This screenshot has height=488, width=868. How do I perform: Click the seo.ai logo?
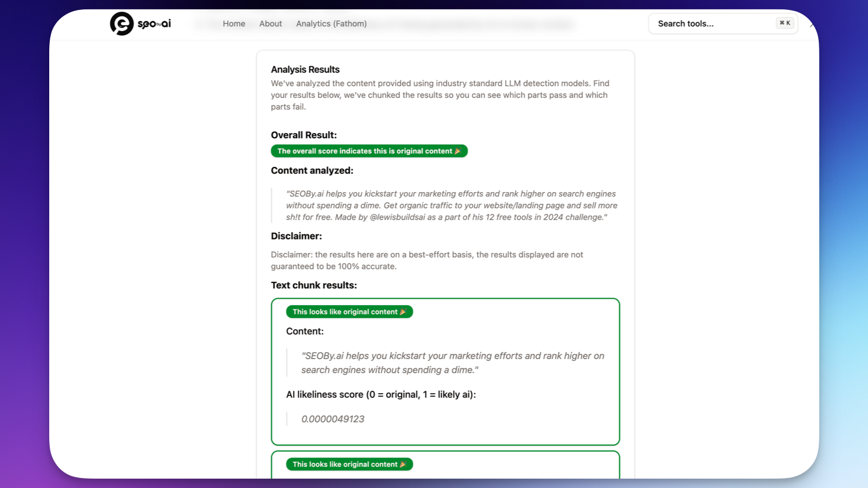tap(140, 23)
